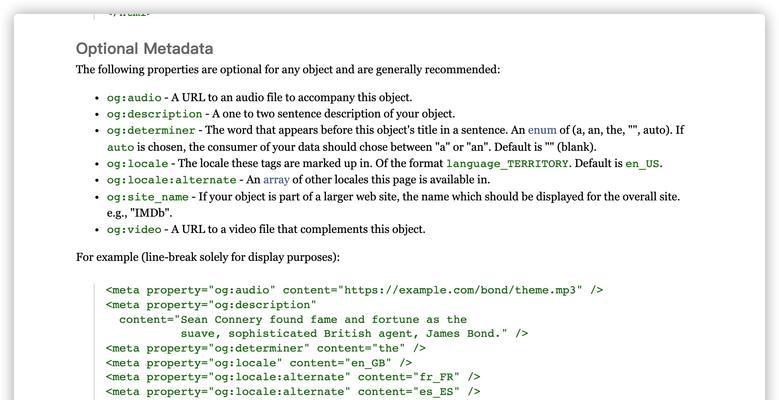Click the og:determiner property term
The height and width of the screenshot is (400, 779).
click(x=151, y=131)
